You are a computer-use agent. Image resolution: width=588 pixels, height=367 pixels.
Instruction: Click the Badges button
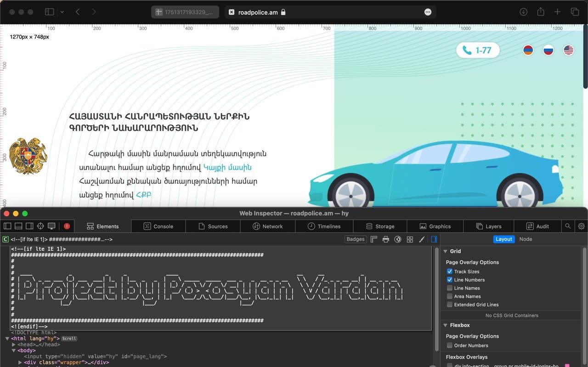(355, 239)
